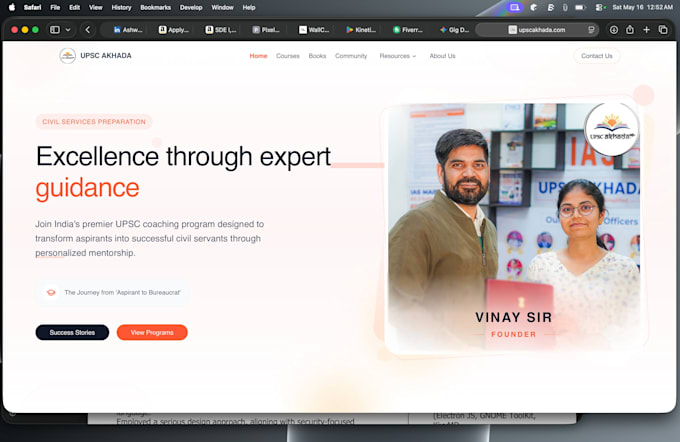Show Safari downloads
680x442 pixels.
614,29
